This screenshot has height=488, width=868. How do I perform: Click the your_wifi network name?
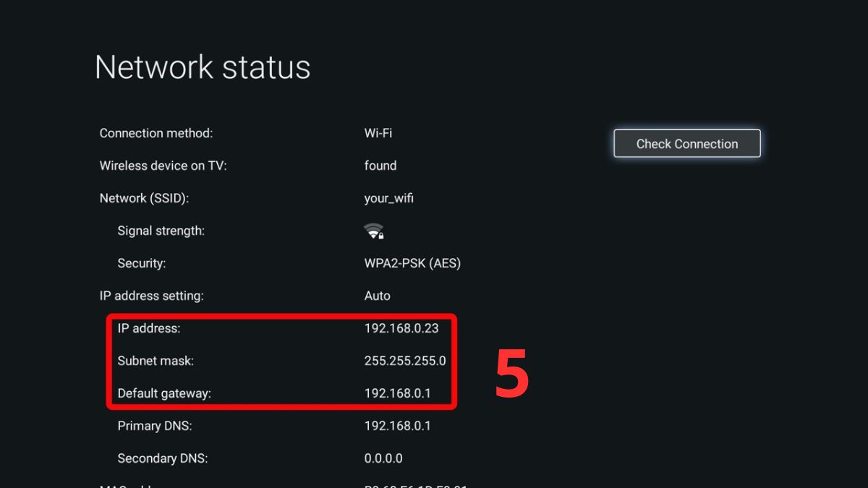click(389, 198)
